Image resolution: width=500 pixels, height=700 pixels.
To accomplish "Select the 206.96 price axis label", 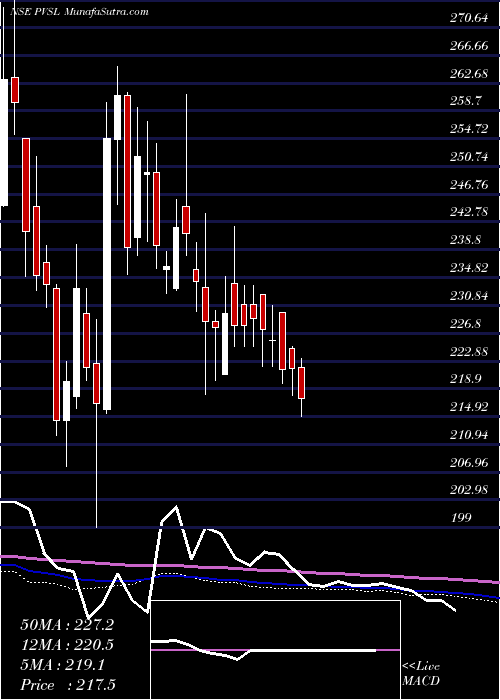I will (468, 462).
